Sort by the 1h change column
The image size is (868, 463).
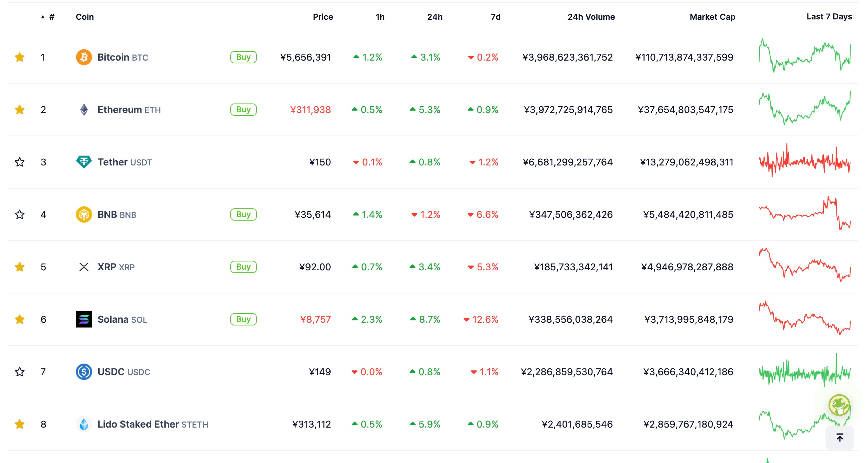point(380,17)
